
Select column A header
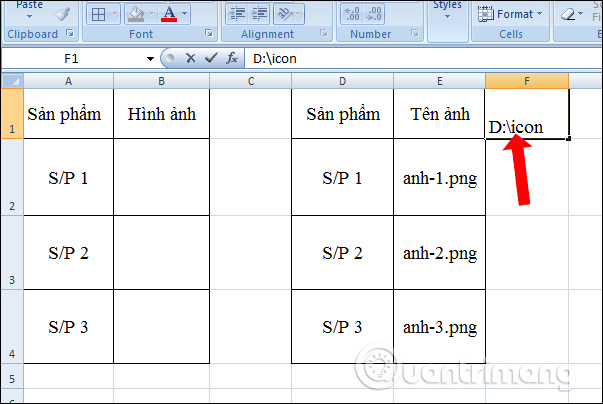click(68, 81)
